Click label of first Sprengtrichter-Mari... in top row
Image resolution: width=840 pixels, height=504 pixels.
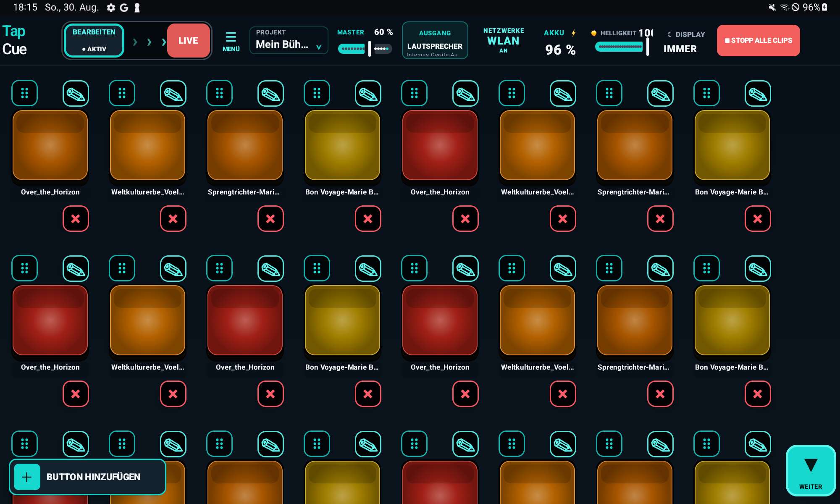(x=244, y=192)
